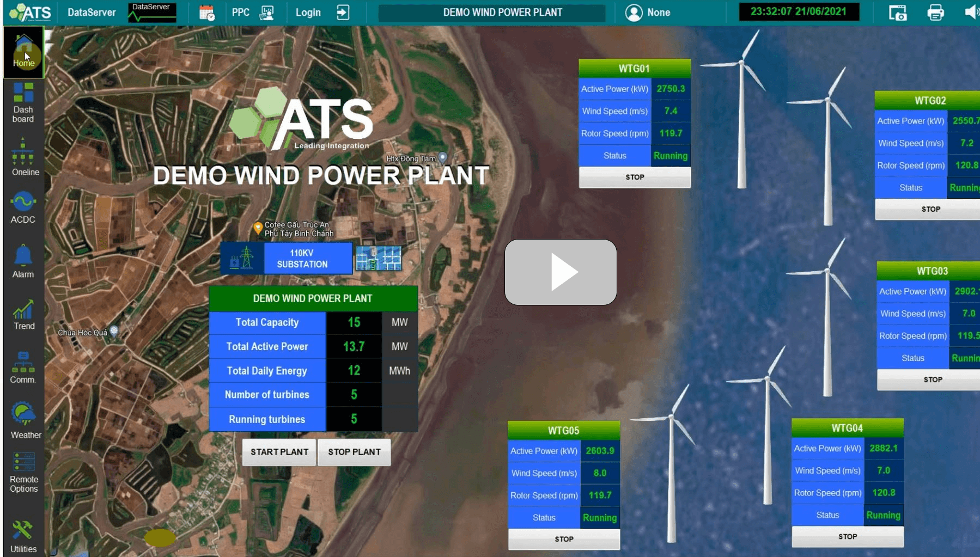Stop turbine WTG01
Screen dimensions: 980x557
tap(635, 177)
